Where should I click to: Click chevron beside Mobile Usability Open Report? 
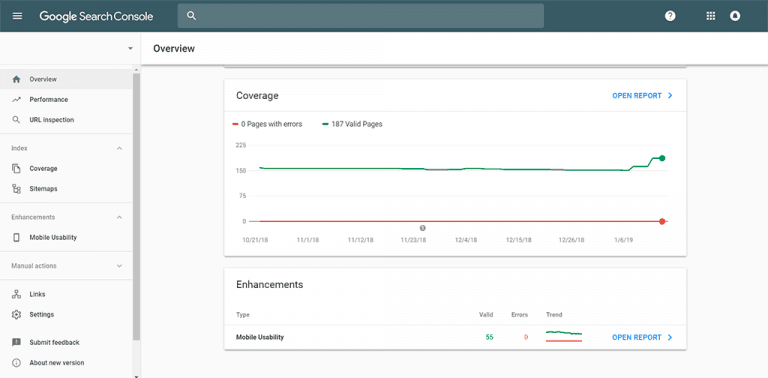[x=670, y=337]
